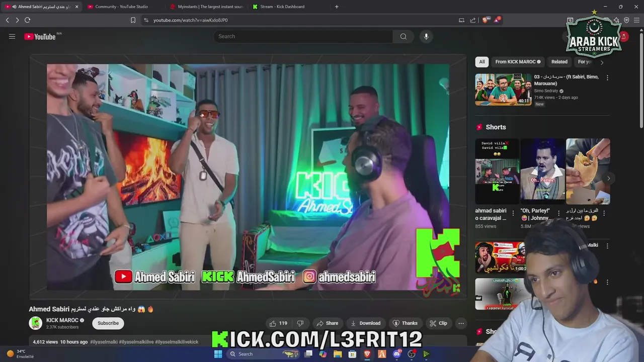
Task: Click the YouTube search magnifier button
Action: tap(403, 36)
